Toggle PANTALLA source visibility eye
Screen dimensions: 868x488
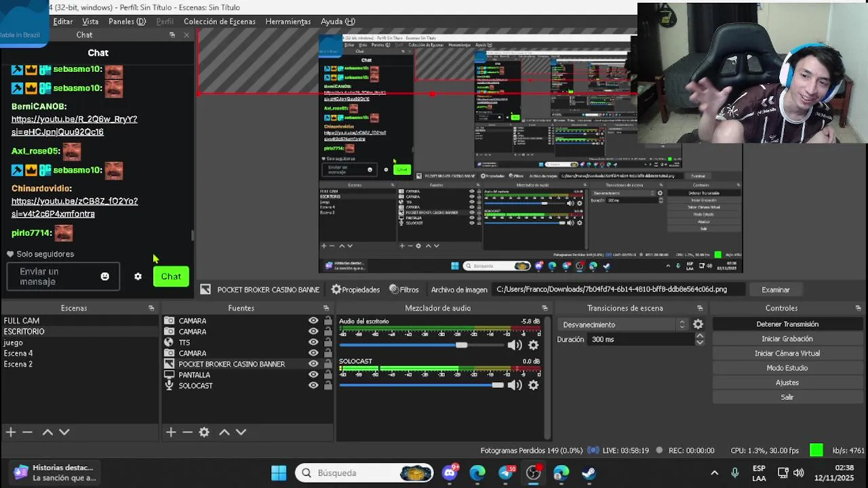(313, 375)
